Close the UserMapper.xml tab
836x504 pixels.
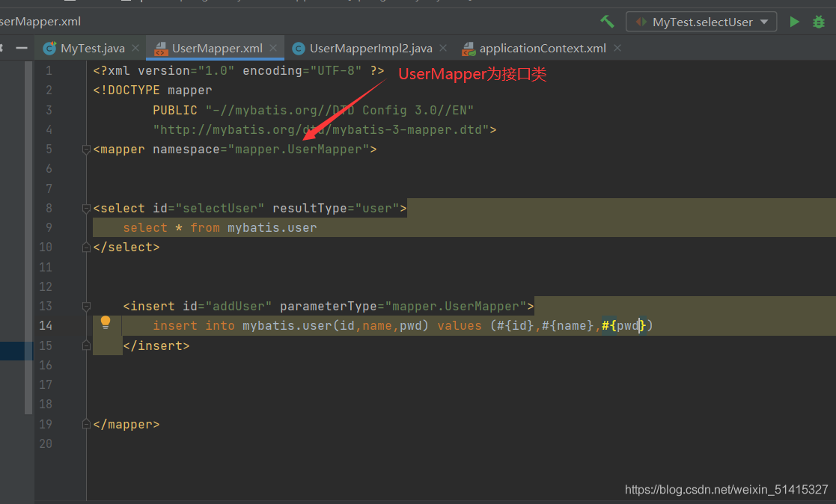tap(273, 48)
